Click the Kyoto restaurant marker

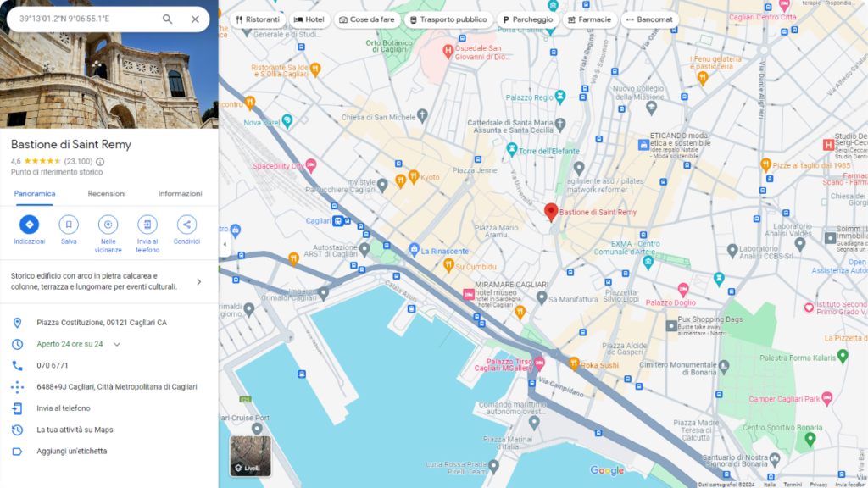(413, 176)
